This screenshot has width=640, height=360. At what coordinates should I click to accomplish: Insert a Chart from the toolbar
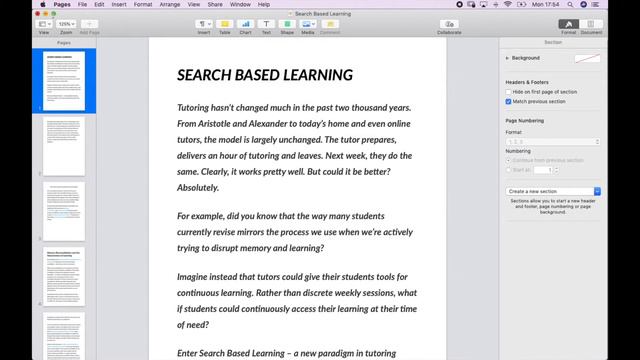(x=245, y=24)
